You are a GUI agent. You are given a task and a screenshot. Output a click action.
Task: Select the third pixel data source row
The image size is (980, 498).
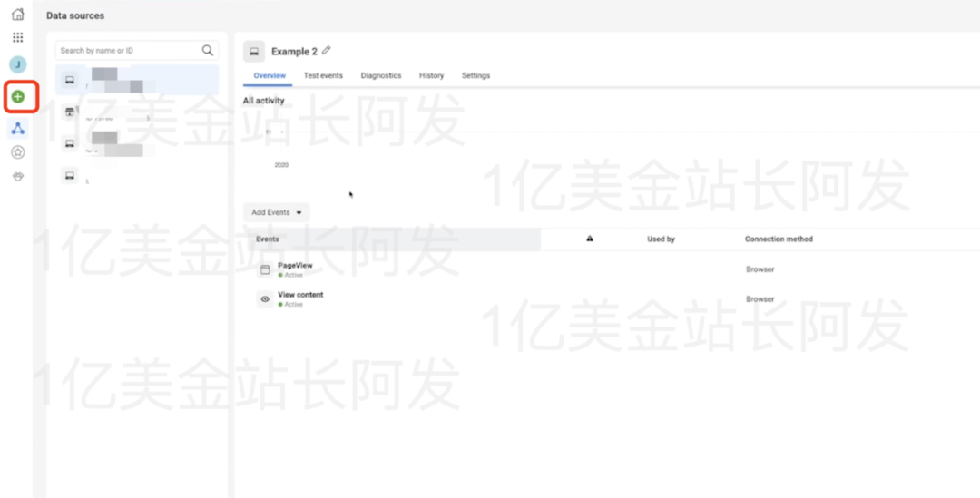point(137,143)
